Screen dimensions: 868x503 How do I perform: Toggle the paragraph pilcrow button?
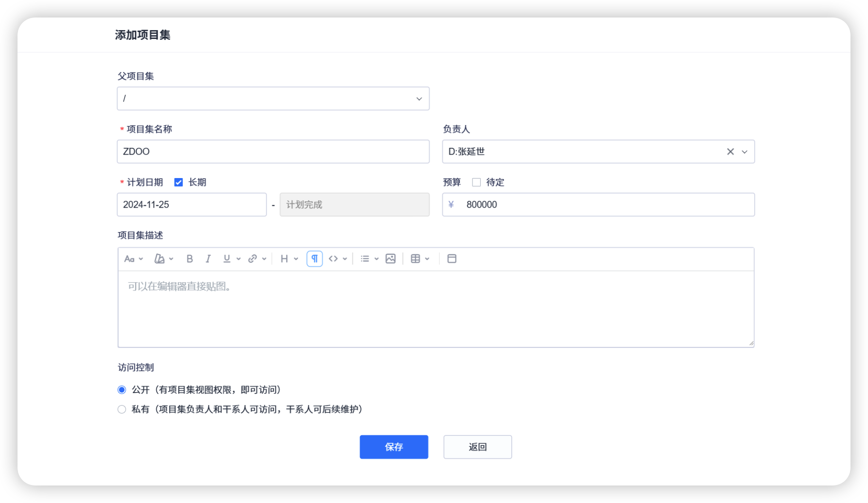point(315,259)
